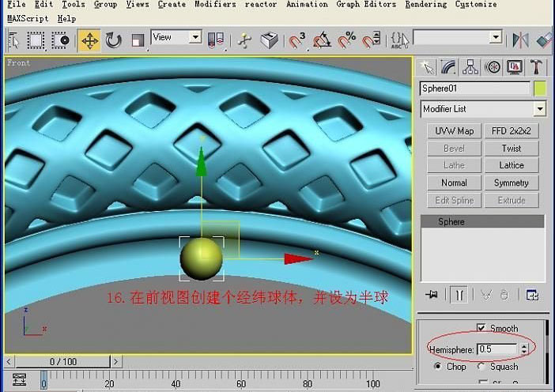Image resolution: width=555 pixels, height=392 pixels.
Task: Click the Hemisphere spinner arrows
Action: pyautogui.click(x=524, y=349)
